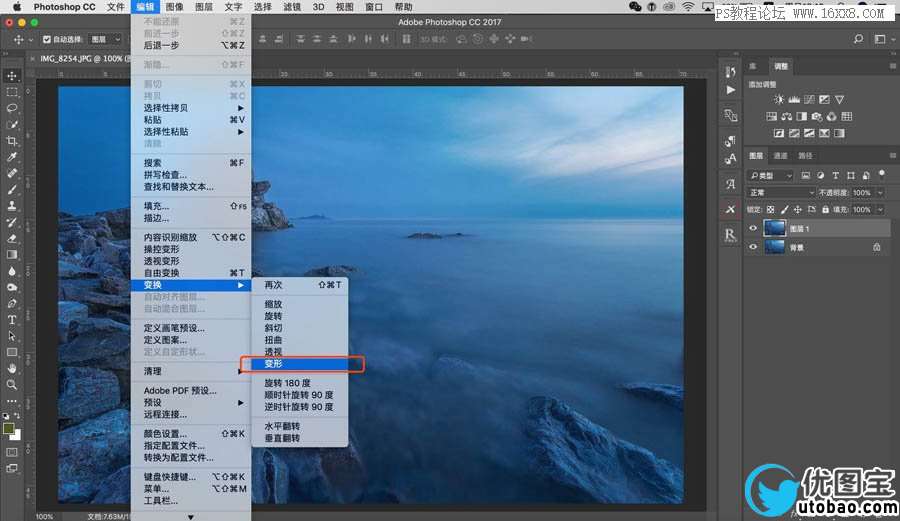900x521 pixels.
Task: Select the Eyedropper tool
Action: point(11,157)
